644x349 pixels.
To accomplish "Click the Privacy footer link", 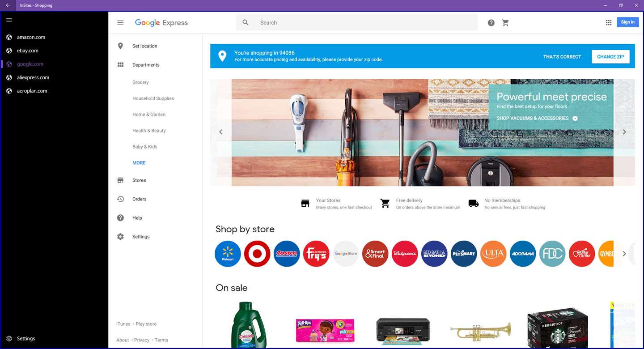I will pos(142,340).
